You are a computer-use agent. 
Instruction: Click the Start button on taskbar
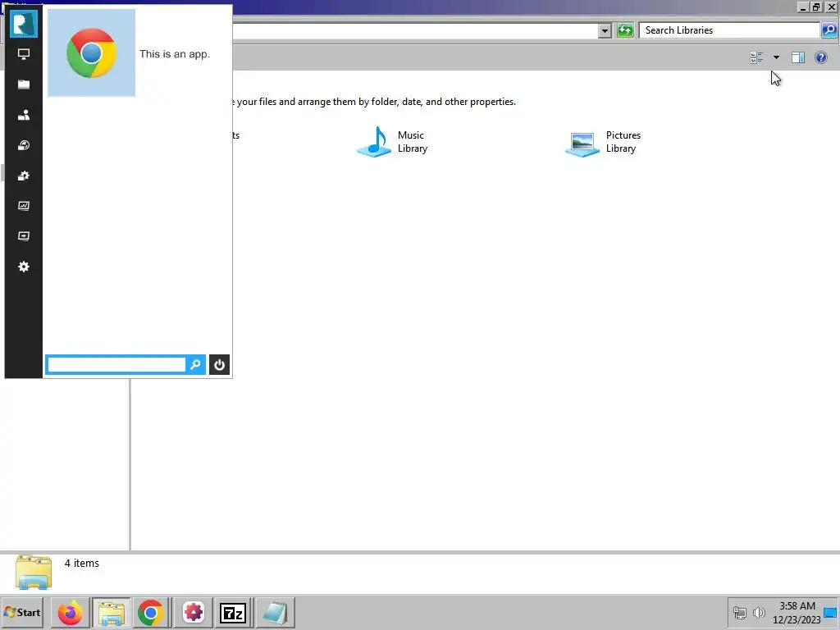[22, 612]
